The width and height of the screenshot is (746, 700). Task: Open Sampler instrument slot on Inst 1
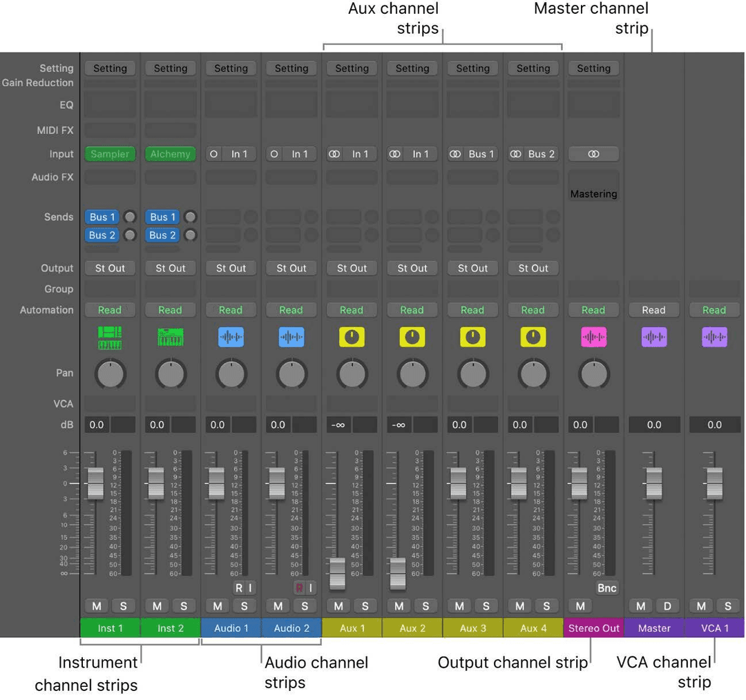coord(110,154)
